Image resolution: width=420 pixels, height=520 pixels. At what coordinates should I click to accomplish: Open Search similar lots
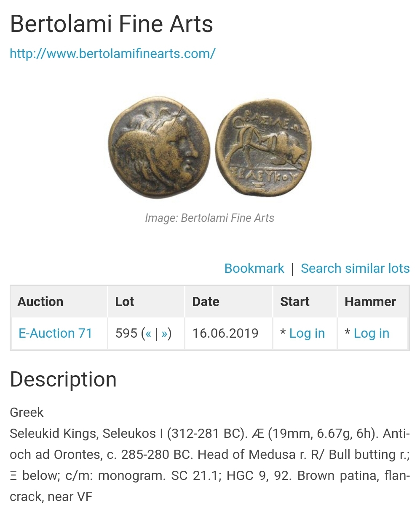pos(355,269)
